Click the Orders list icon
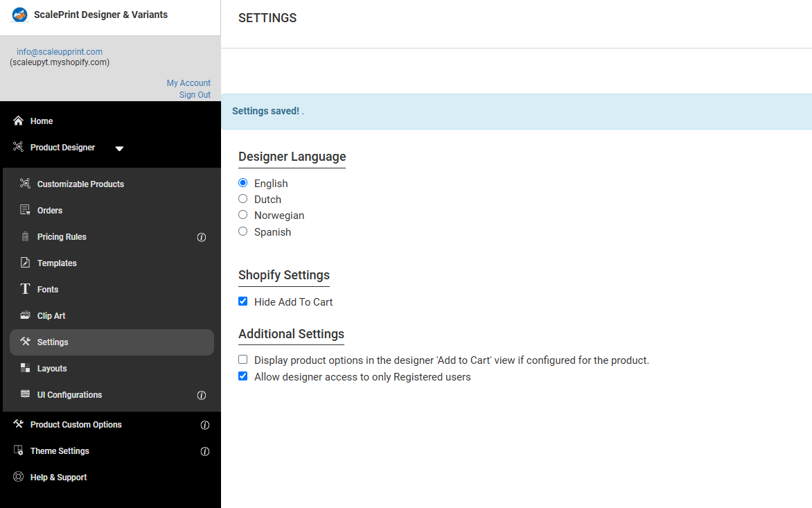812x508 pixels. point(25,210)
